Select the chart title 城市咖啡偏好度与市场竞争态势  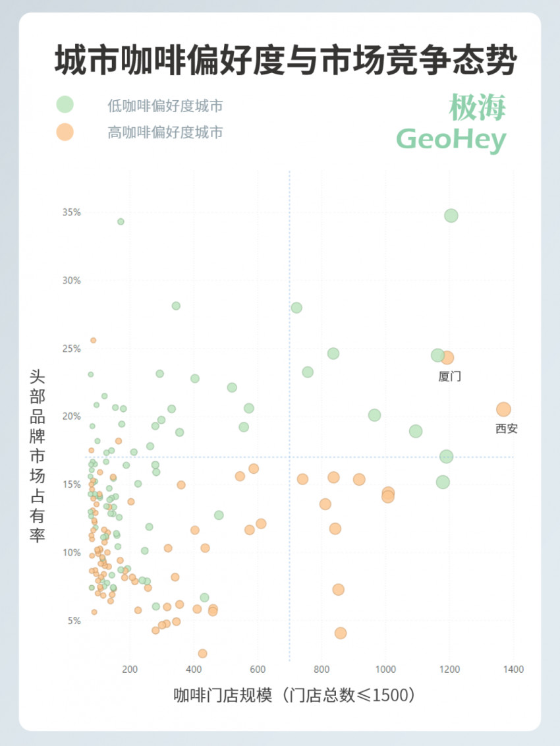tap(285, 61)
